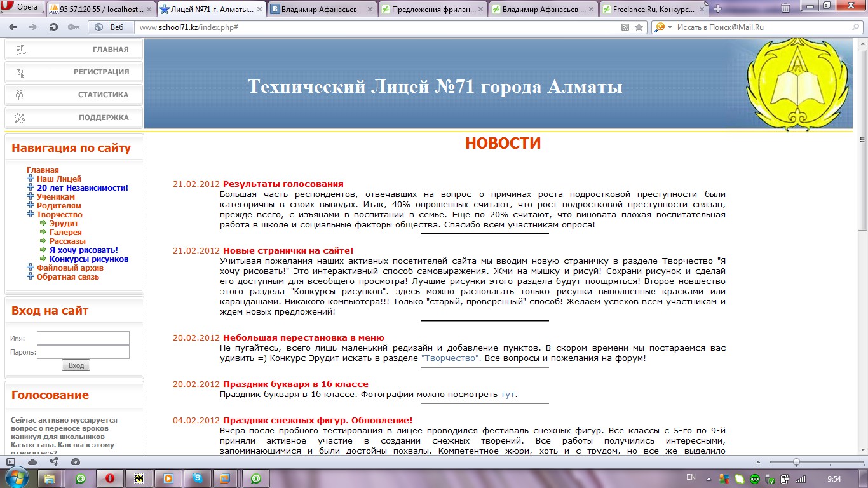Screen dimensions: 868x488
Task: Go forward with the browser forward arrow
Action: click(33, 27)
